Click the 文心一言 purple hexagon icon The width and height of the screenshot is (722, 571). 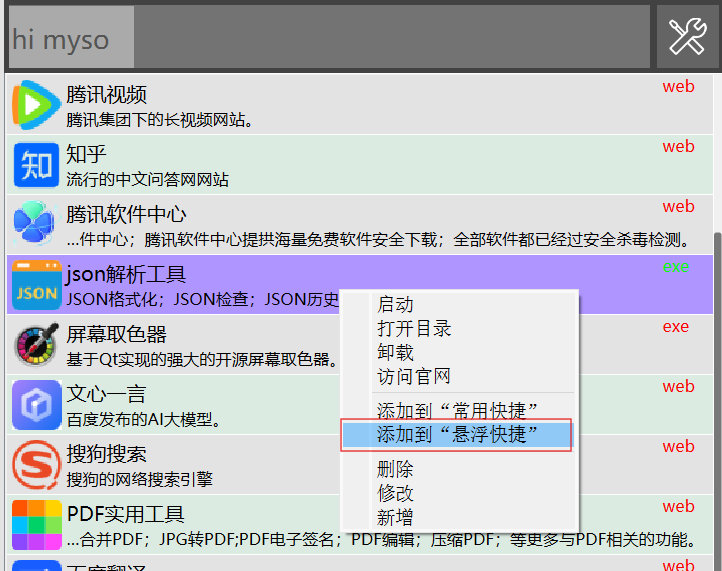36,405
